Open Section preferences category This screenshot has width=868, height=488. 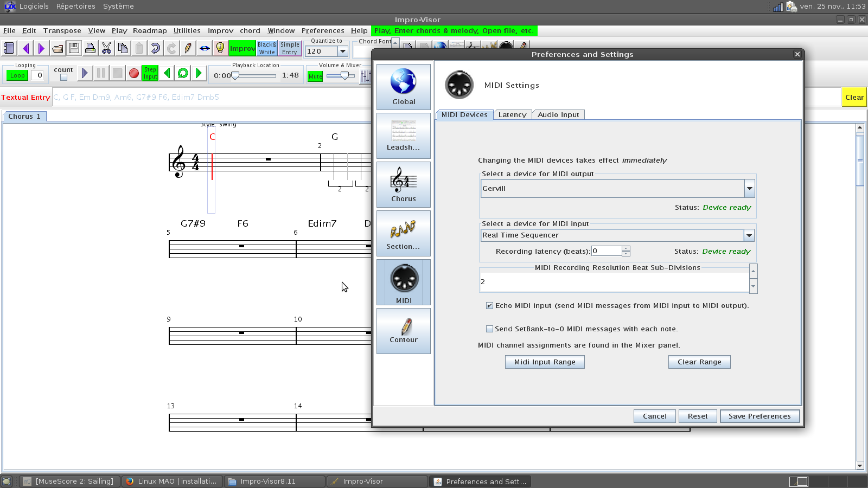pyautogui.click(x=404, y=233)
